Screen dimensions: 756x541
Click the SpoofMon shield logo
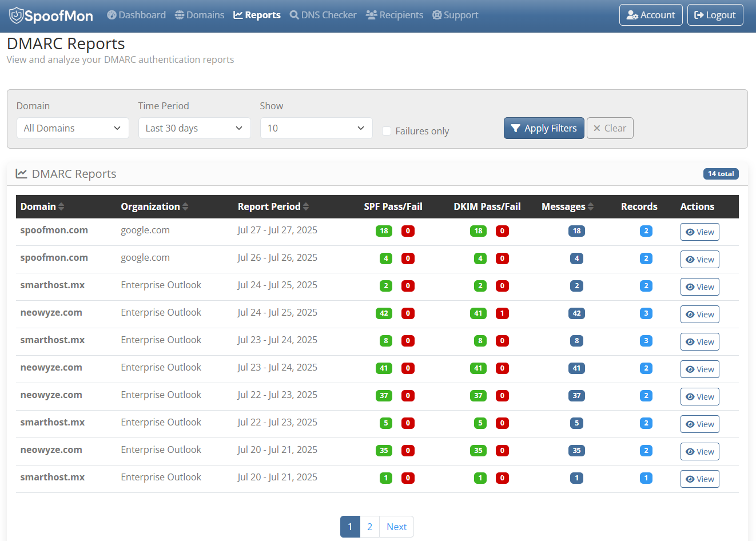[x=16, y=15]
